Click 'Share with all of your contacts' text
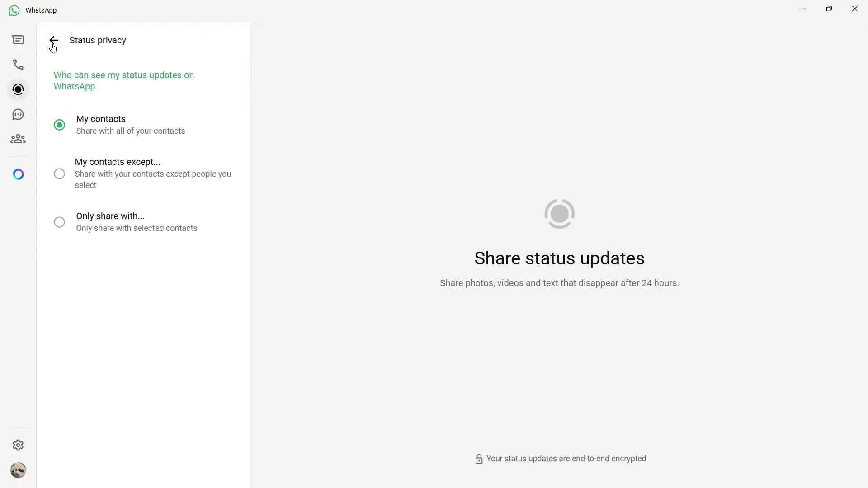Viewport: 868px width, 488px height. pyautogui.click(x=130, y=131)
